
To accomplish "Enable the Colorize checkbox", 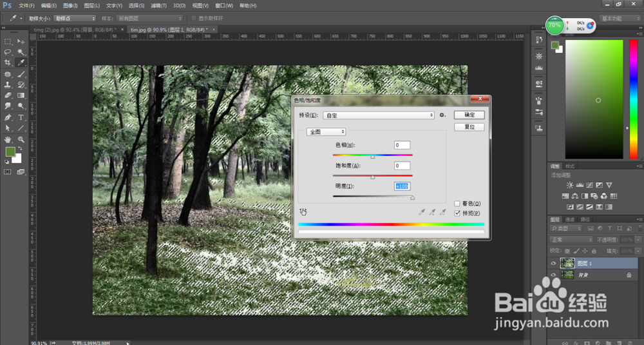I will tap(457, 204).
